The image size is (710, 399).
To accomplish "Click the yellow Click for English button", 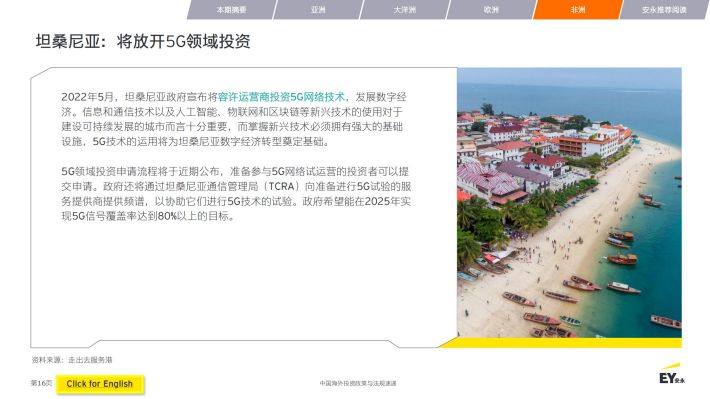I will pyautogui.click(x=100, y=384).
